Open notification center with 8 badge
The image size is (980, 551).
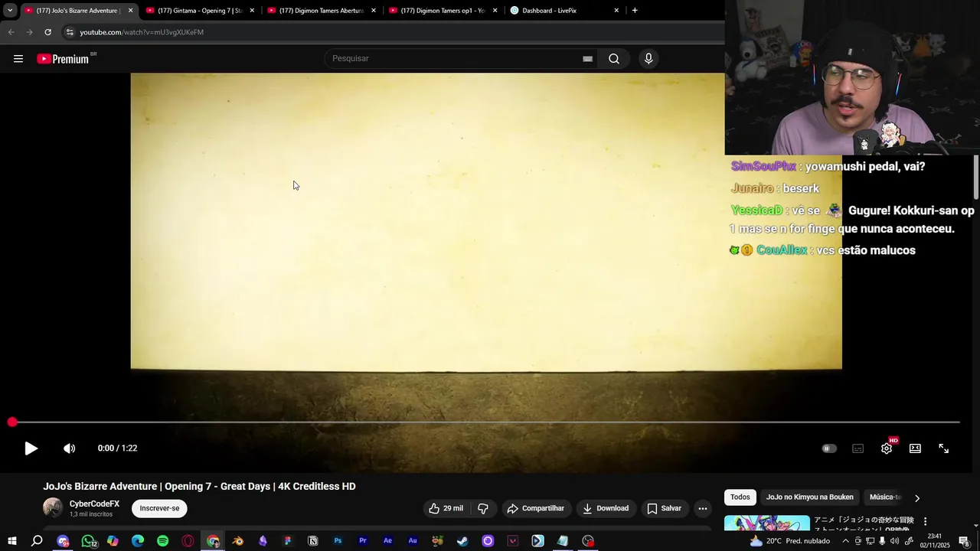pos(964,541)
